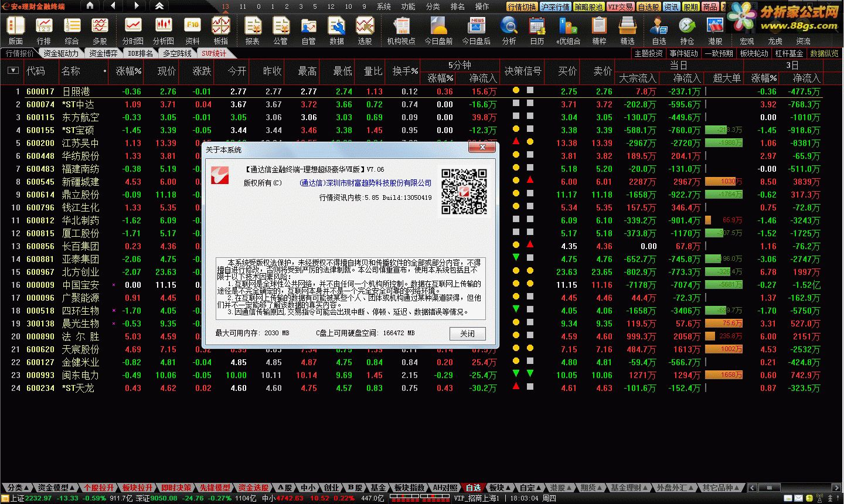
Task: Click stock code 600200 江苏吴中
Action: click(x=40, y=143)
